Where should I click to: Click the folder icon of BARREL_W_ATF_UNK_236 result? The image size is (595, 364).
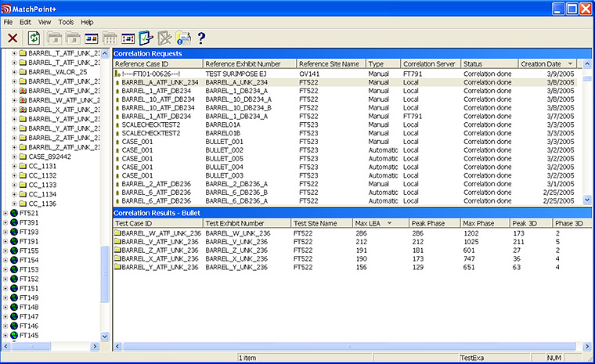pos(117,232)
